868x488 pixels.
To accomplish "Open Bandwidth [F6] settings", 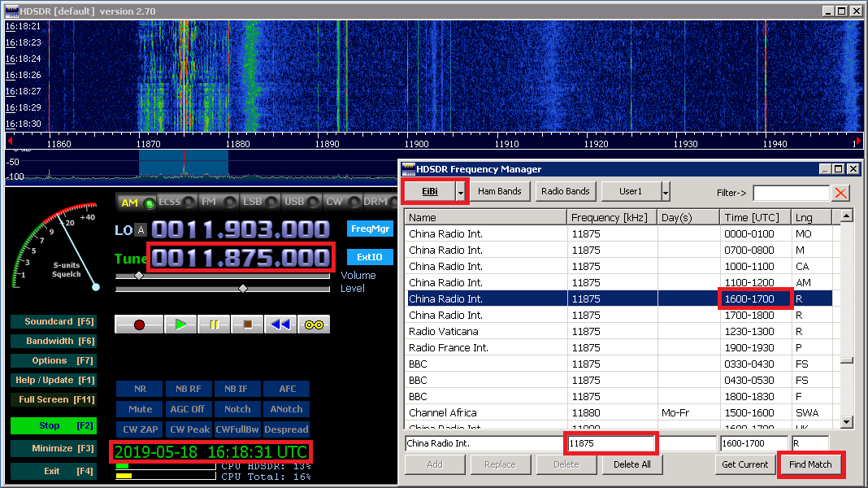I will pyautogui.click(x=54, y=341).
